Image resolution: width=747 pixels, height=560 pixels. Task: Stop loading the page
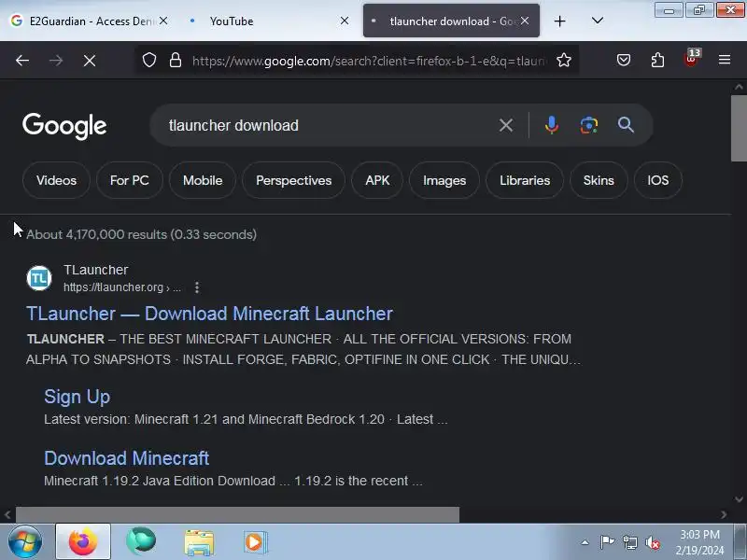click(x=90, y=61)
